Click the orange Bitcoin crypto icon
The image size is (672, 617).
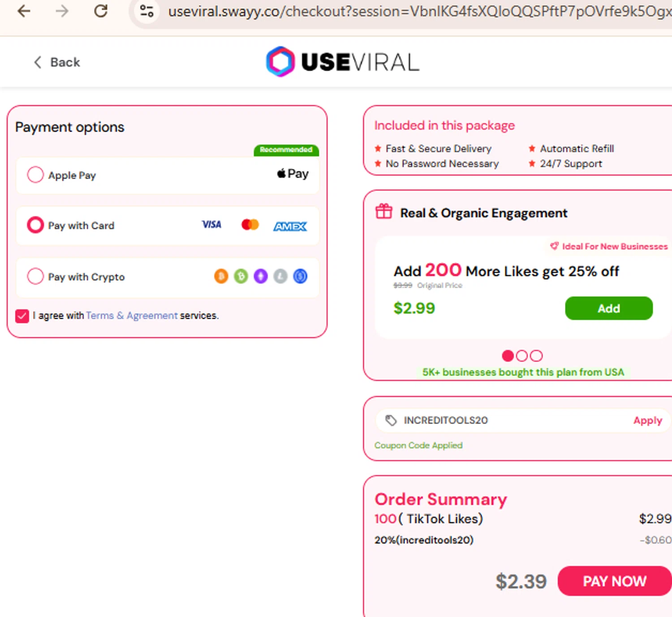coord(221,276)
